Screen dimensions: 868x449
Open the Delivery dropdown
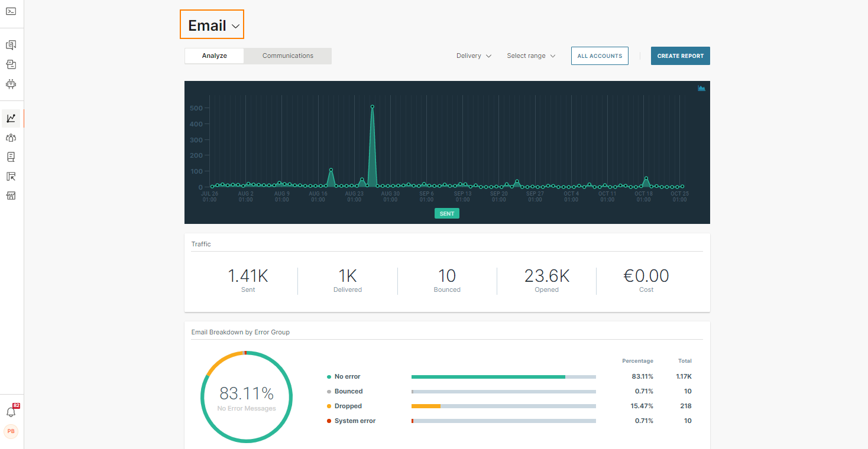(474, 56)
